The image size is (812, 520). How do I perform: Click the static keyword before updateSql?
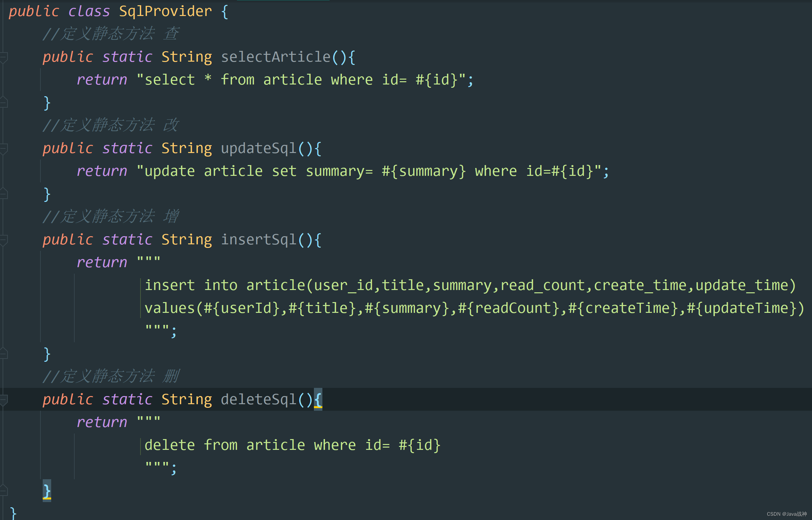(x=127, y=148)
